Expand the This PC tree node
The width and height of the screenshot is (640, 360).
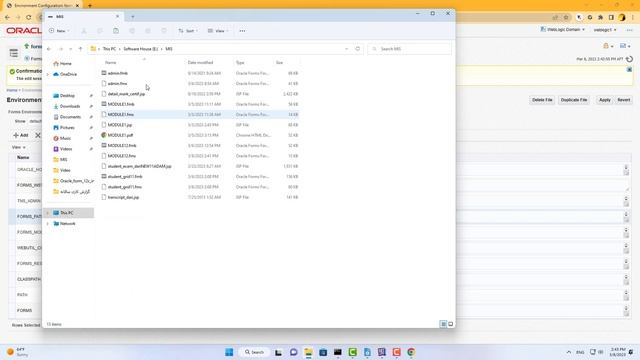click(48, 213)
